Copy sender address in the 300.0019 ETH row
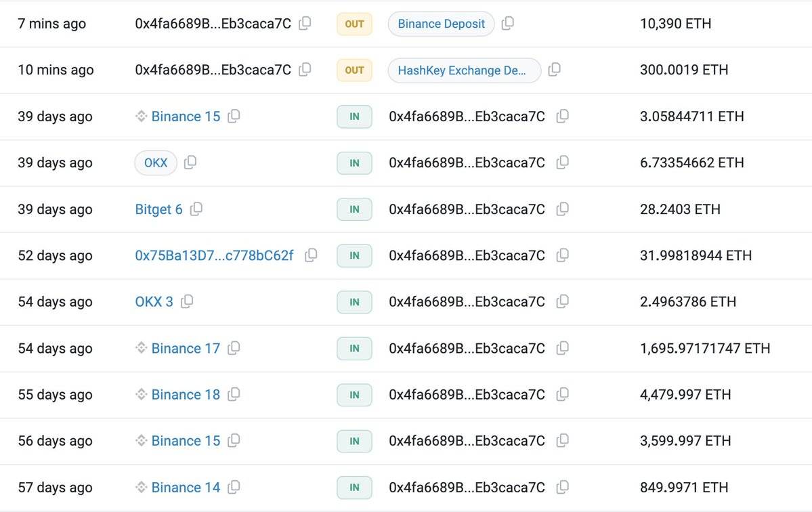The image size is (812, 512). (305, 69)
